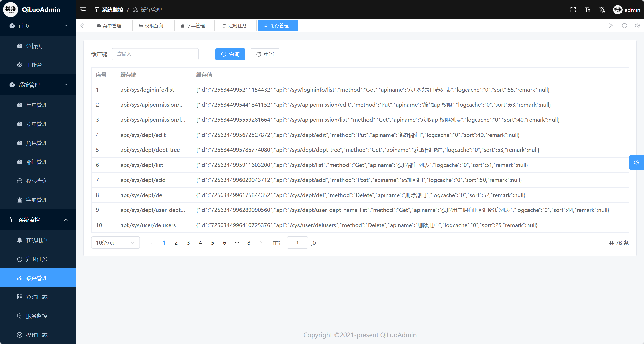644x344 pixels.
Task: Open the font size setting icon
Action: 588,10
